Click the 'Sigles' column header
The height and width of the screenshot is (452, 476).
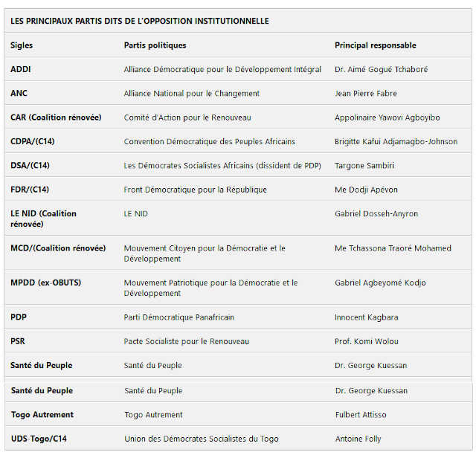pos(22,45)
